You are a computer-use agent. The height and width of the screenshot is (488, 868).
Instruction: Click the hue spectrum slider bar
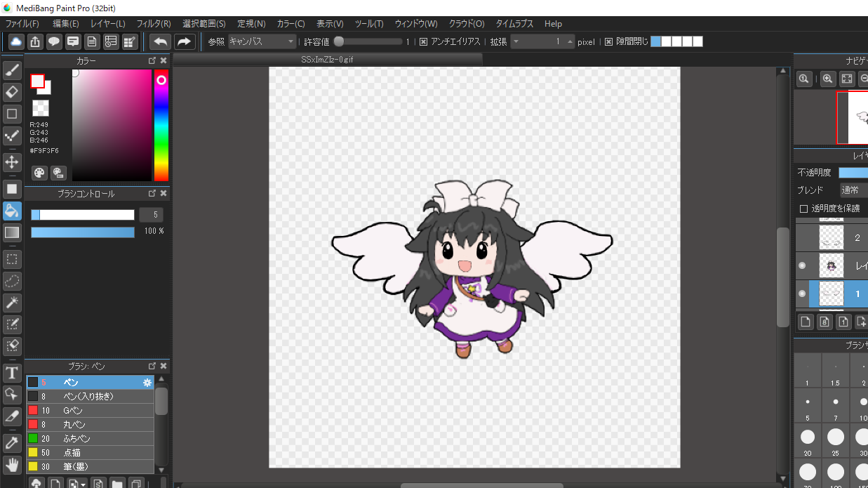[161, 125]
